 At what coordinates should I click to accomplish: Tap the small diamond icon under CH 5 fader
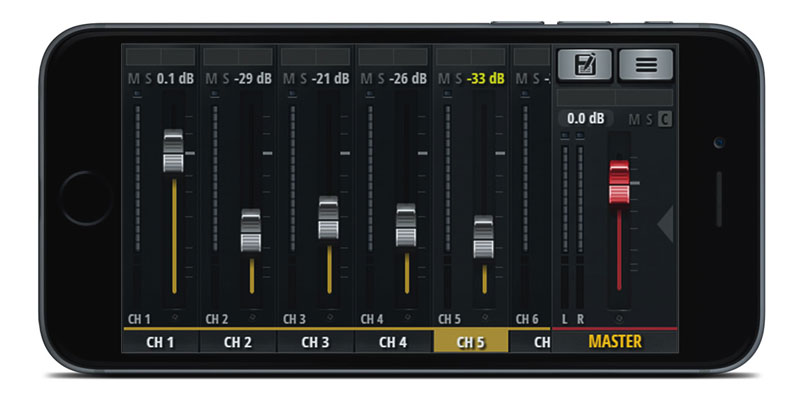pyautogui.click(x=485, y=317)
